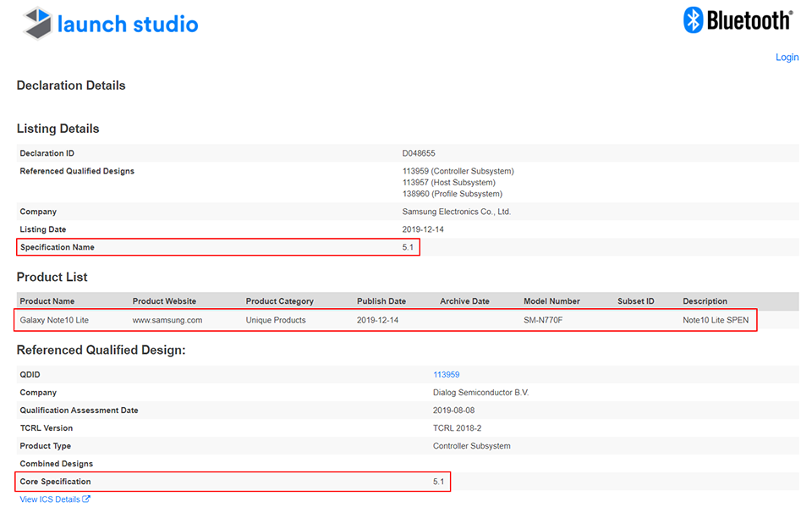Screen dimensions: 812x507
Task: Click the Archive Date column header
Action: click(x=464, y=301)
